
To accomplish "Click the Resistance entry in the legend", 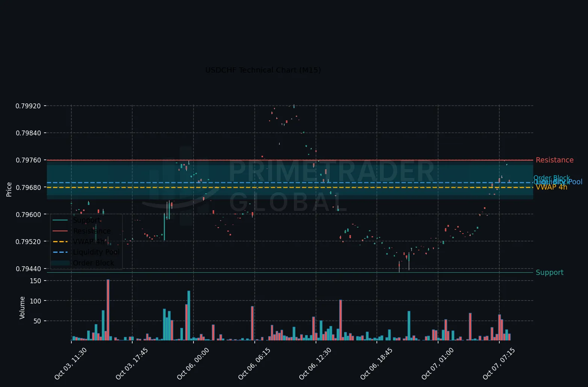I will tap(92, 231).
